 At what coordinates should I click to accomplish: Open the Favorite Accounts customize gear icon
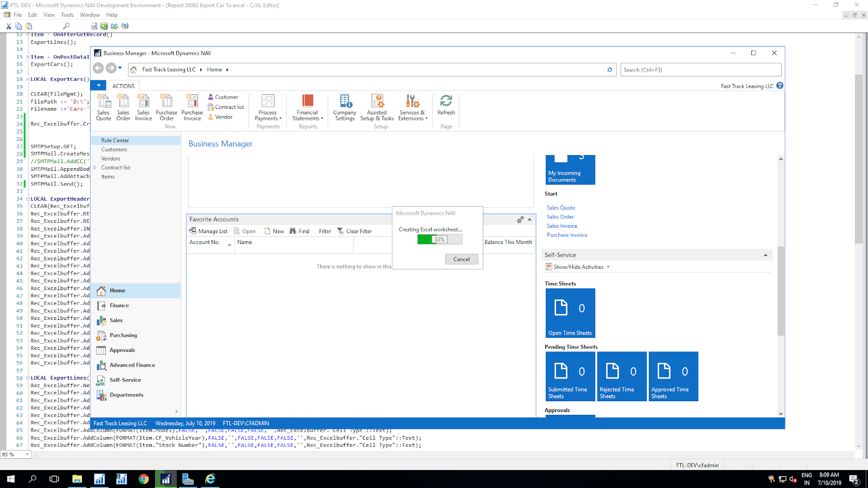coord(520,220)
